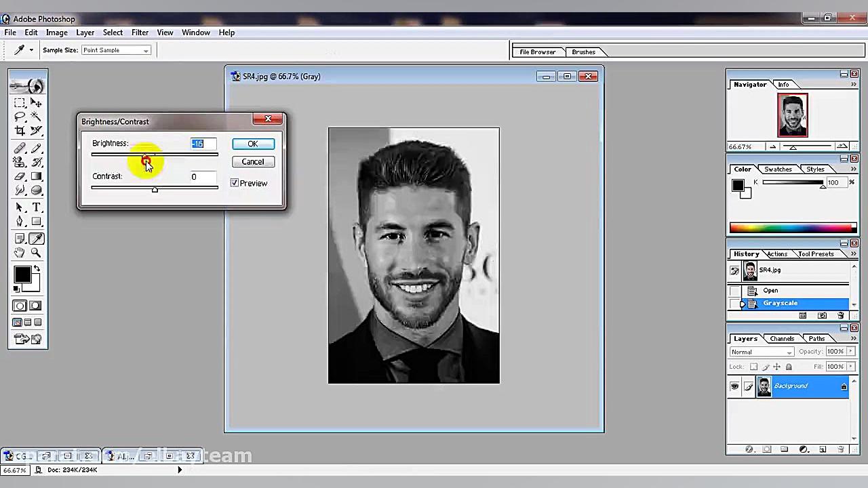Switch to Standard edit mode
The width and height of the screenshot is (868, 488).
tap(20, 306)
